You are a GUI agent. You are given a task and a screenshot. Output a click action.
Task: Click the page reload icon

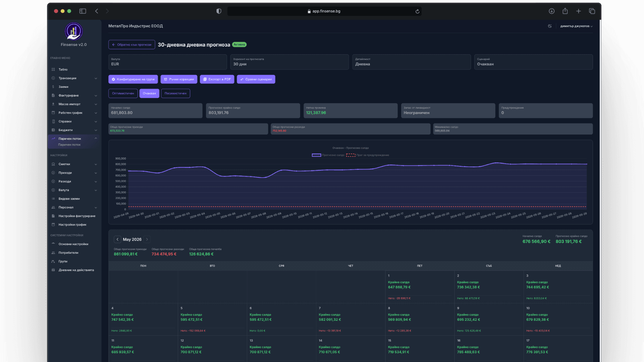417,11
